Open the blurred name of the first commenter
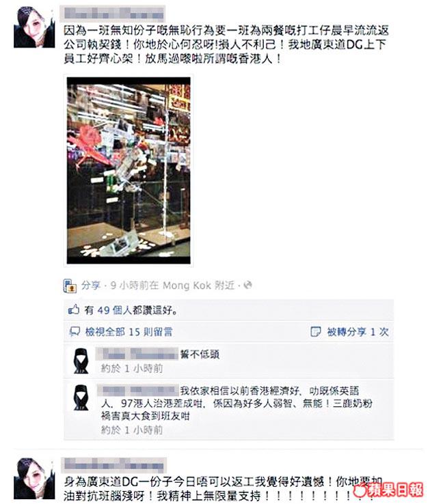 click(137, 354)
